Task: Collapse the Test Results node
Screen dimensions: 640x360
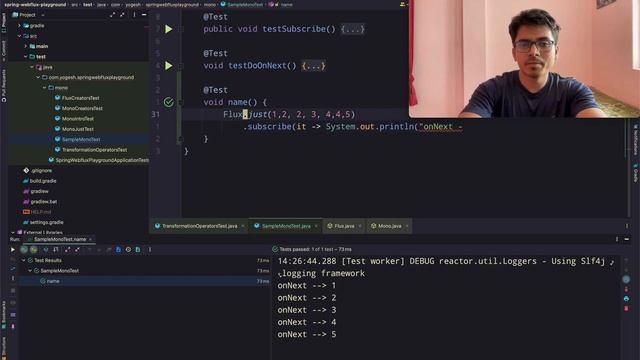Action: tap(24, 260)
